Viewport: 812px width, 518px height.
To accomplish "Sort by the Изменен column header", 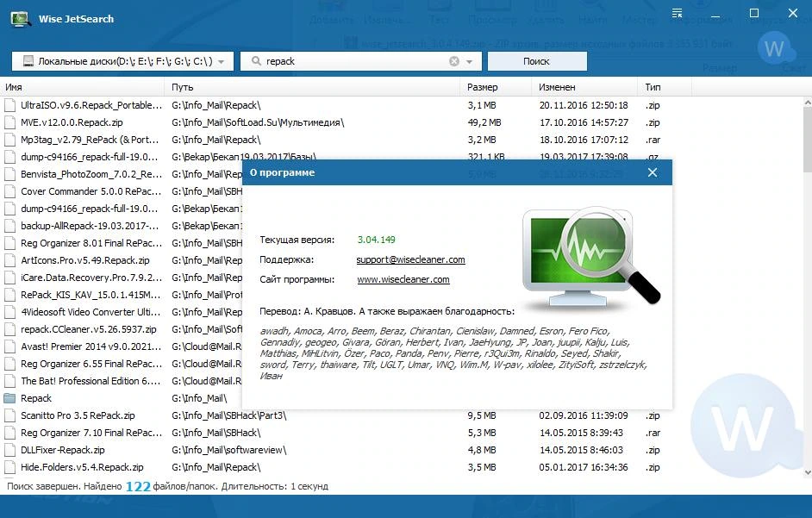I will click(584, 87).
